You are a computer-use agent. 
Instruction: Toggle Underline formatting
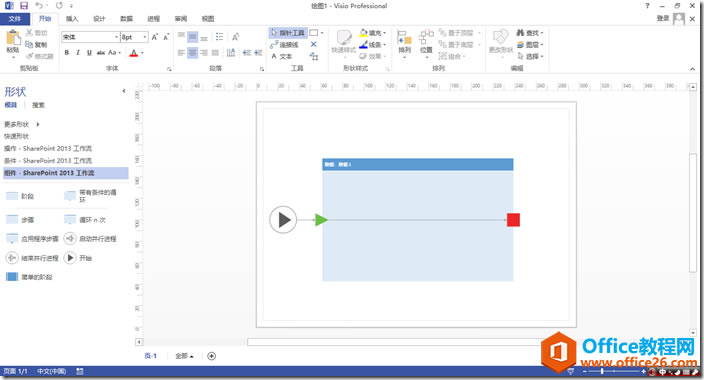(x=89, y=53)
